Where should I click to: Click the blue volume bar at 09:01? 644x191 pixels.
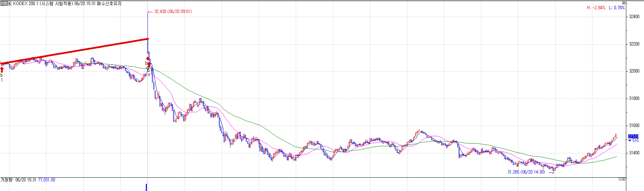(x=146, y=187)
